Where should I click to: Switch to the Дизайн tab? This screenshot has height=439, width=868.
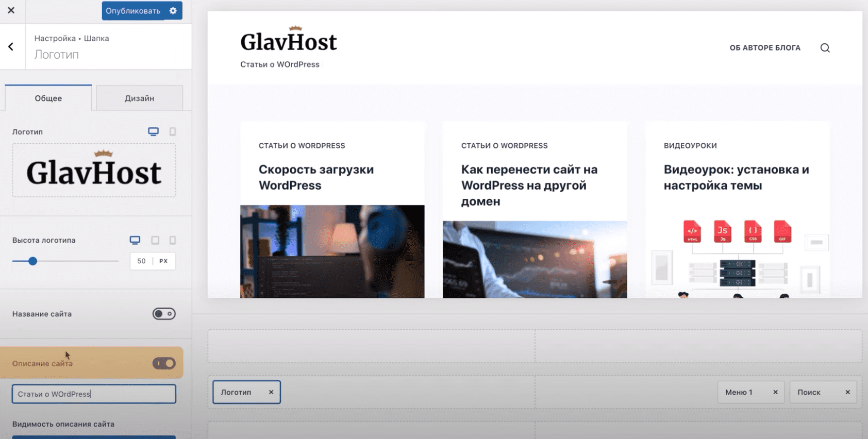point(139,98)
